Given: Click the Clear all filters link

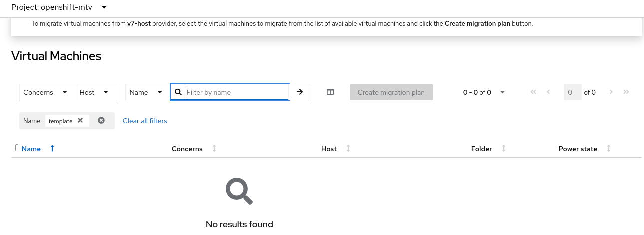Looking at the screenshot, I should tap(145, 121).
